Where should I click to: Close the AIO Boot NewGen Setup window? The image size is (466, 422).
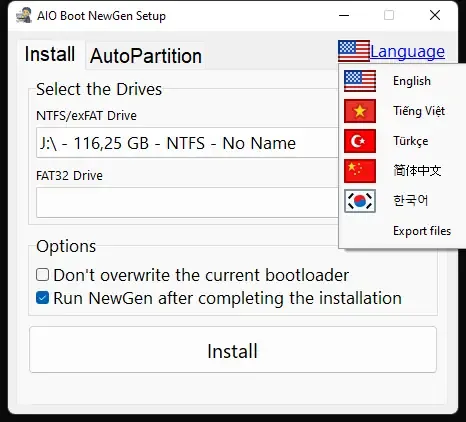(435, 15)
